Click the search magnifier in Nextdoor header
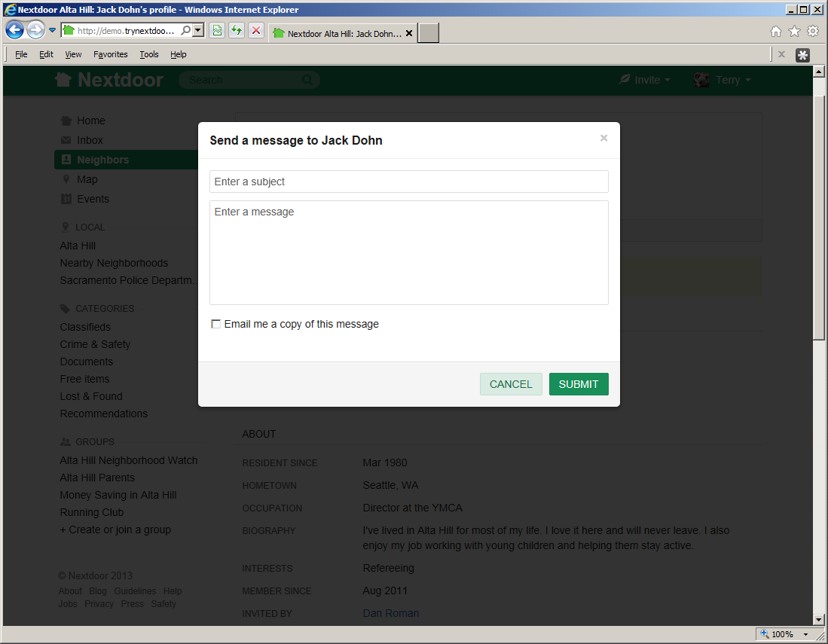Viewport: 828px width, 644px height. pyautogui.click(x=307, y=80)
